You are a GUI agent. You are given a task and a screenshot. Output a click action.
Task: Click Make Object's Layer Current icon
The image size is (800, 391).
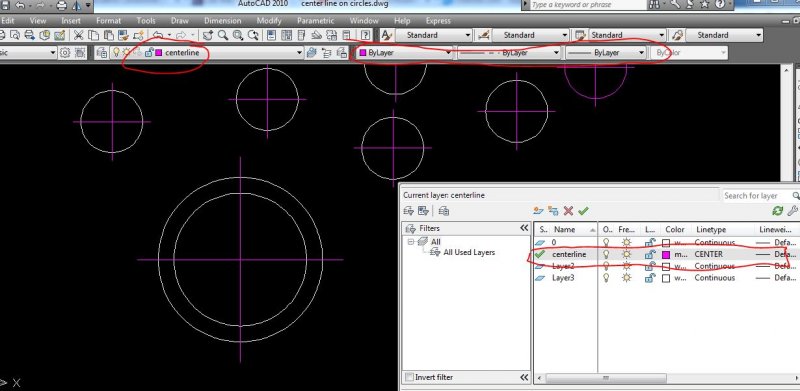pyautogui.click(x=312, y=53)
